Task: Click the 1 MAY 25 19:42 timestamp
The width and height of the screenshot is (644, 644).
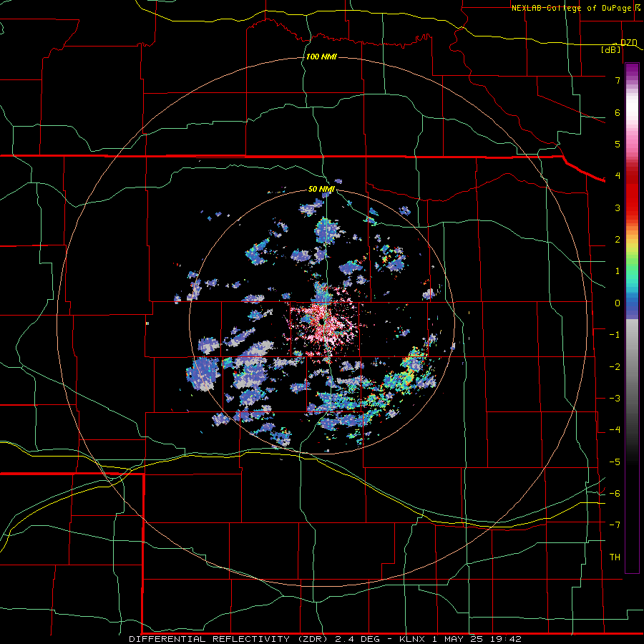Action: click(477, 639)
